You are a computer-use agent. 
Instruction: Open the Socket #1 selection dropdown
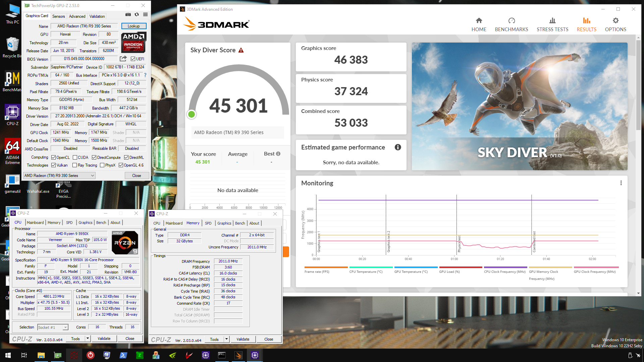point(53,327)
